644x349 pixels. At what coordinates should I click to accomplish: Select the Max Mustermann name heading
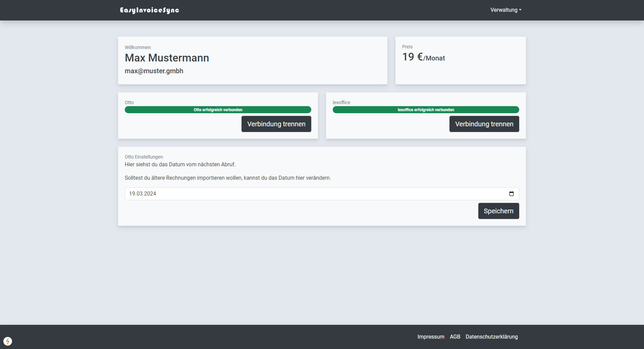(167, 58)
